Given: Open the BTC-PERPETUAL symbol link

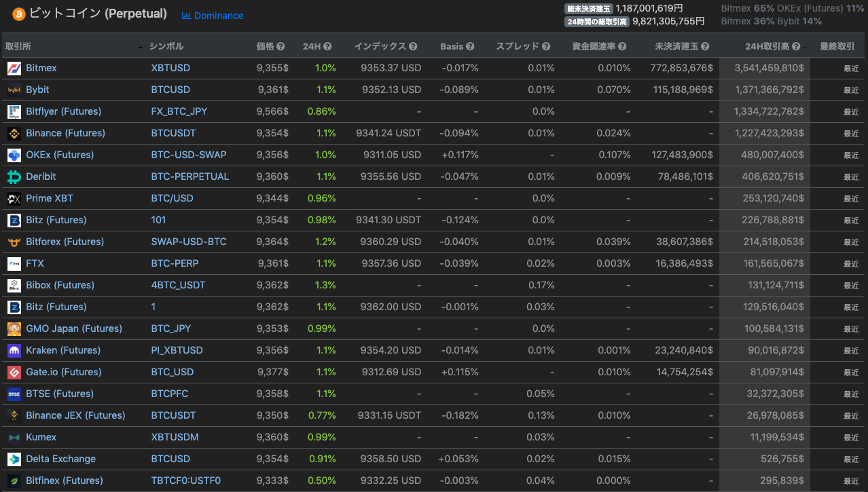Looking at the screenshot, I should pyautogui.click(x=189, y=176).
